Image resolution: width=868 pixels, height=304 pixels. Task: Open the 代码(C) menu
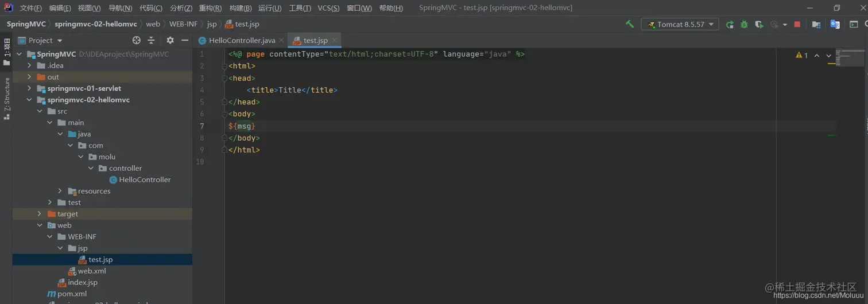[x=150, y=8]
